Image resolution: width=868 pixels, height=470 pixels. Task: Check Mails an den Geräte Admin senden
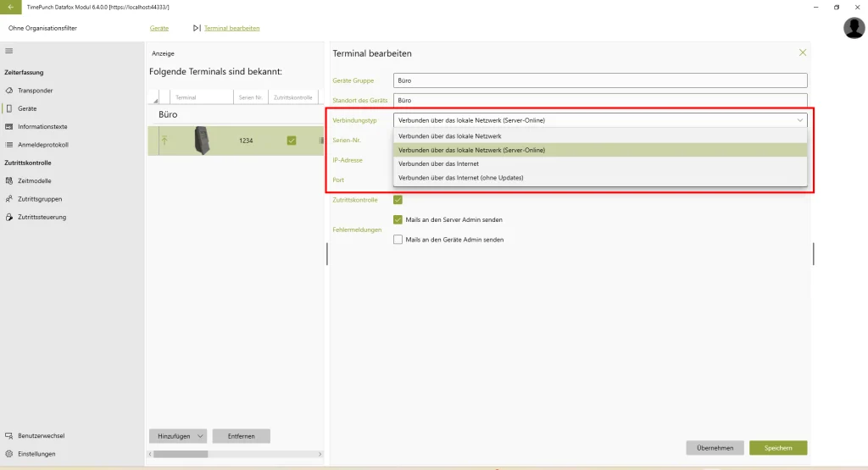(398, 240)
